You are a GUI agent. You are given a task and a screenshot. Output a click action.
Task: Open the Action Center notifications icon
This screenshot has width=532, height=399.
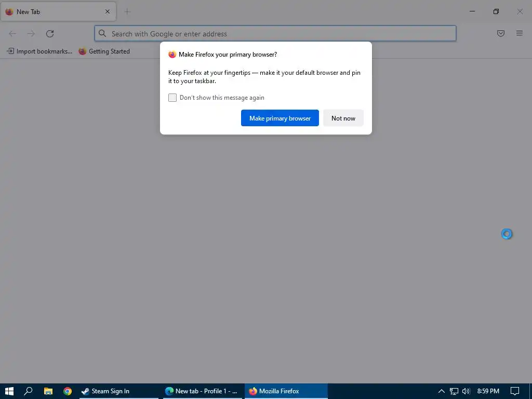(515, 391)
